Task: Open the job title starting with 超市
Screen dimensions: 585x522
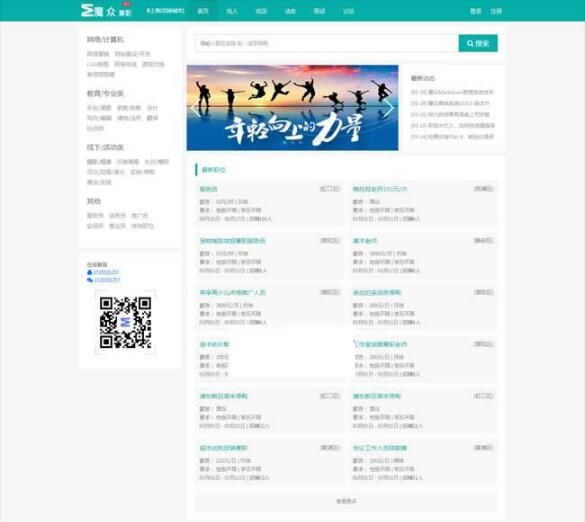Action: (x=223, y=448)
